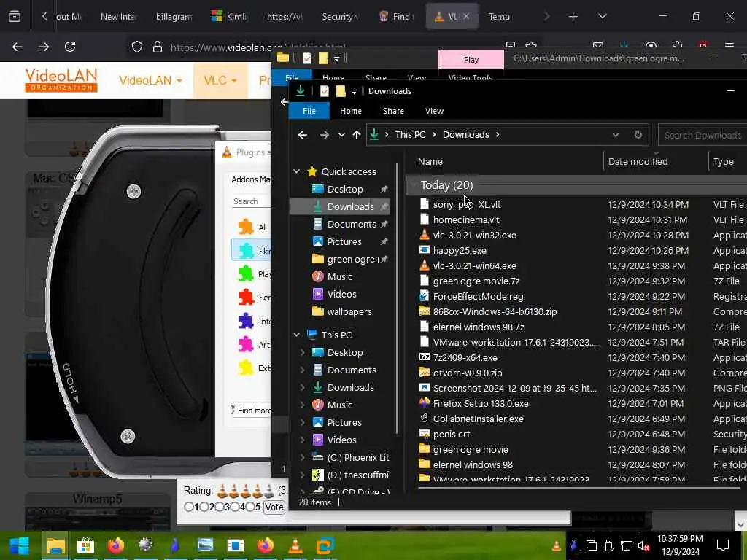747x560 pixels.
Task: Select rating 4 radio button
Action: [234, 507]
